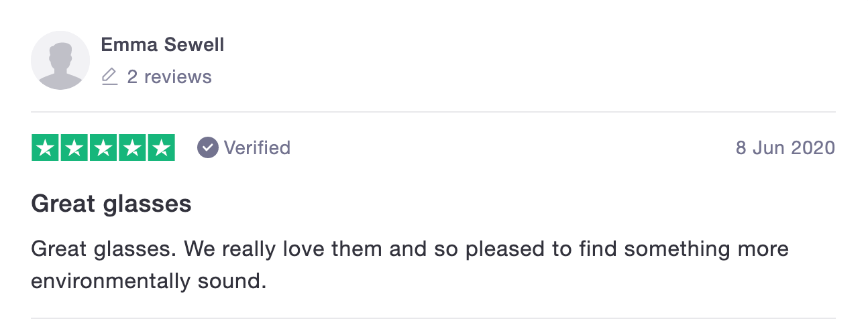Open the bold "Great glasses" review title

click(x=111, y=204)
